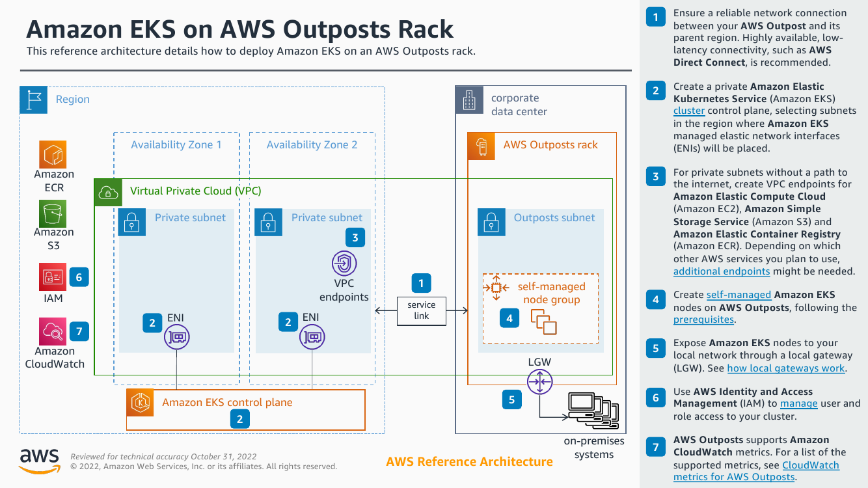Click the on-premises systems computers icon
This screenshot has width=868, height=488.
pos(593,411)
